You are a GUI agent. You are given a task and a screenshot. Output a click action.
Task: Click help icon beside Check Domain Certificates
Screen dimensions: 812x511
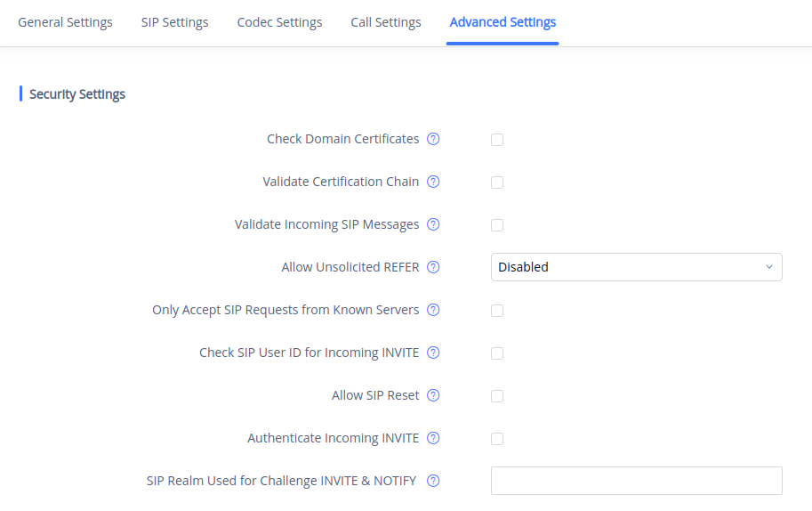(x=433, y=139)
